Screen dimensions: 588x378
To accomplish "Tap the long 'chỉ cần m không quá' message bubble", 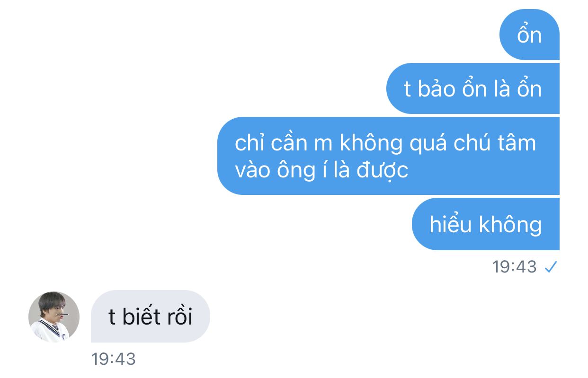I will [388, 156].
